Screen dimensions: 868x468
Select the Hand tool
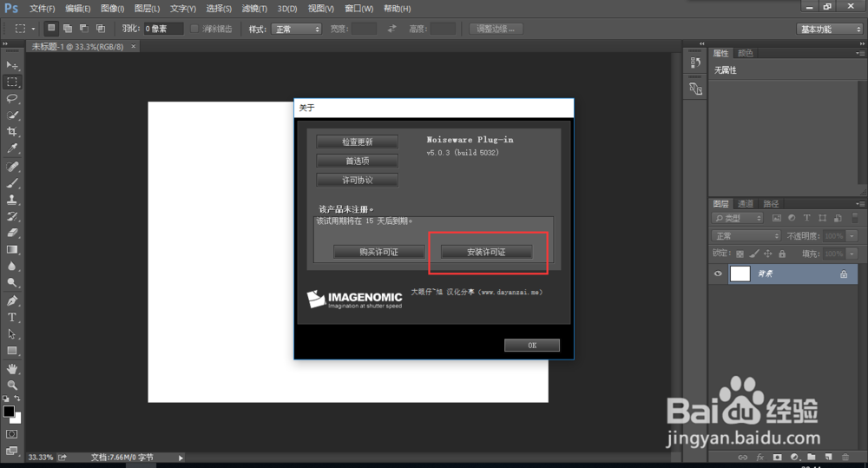[11, 369]
